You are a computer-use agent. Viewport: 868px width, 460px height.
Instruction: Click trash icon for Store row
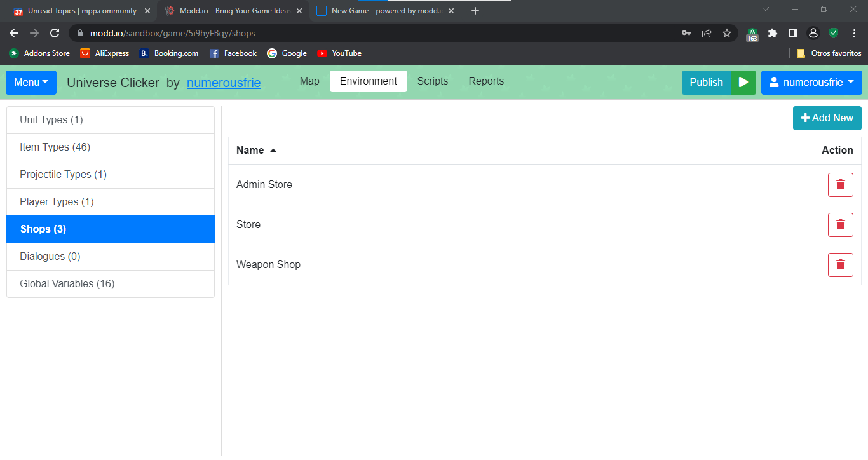click(x=840, y=225)
